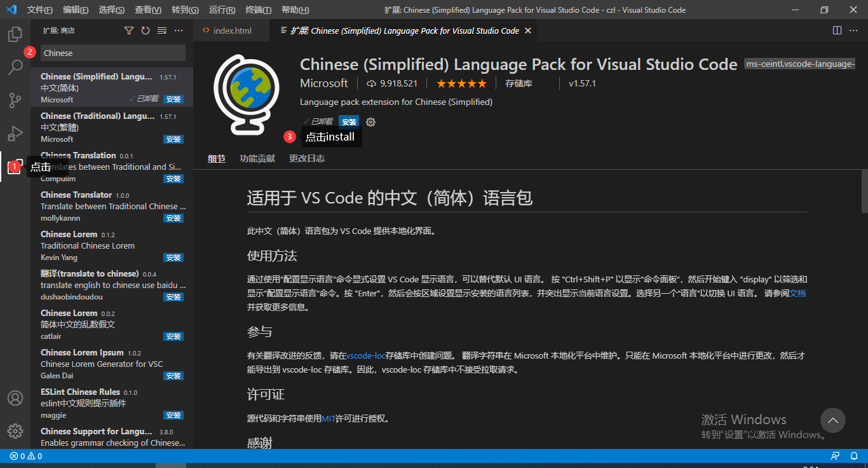Refresh the extensions list
Image resolution: width=868 pixels, height=468 pixels.
[x=146, y=31]
